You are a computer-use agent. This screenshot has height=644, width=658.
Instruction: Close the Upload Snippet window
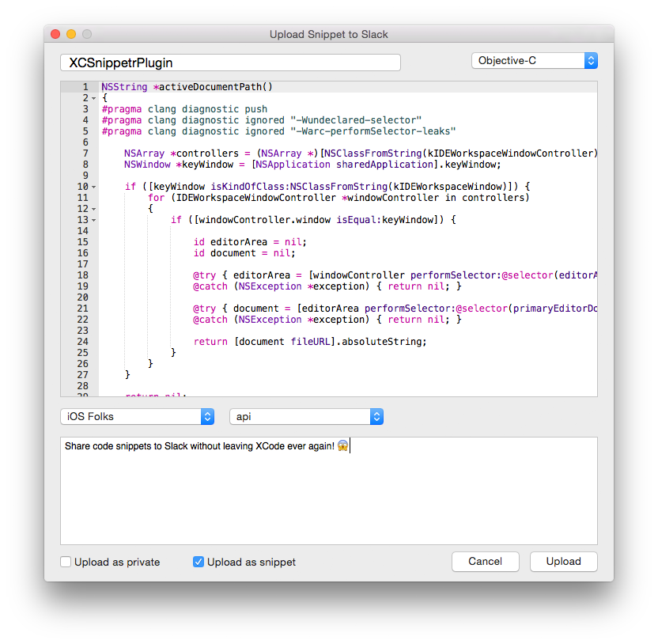pyautogui.click(x=55, y=34)
